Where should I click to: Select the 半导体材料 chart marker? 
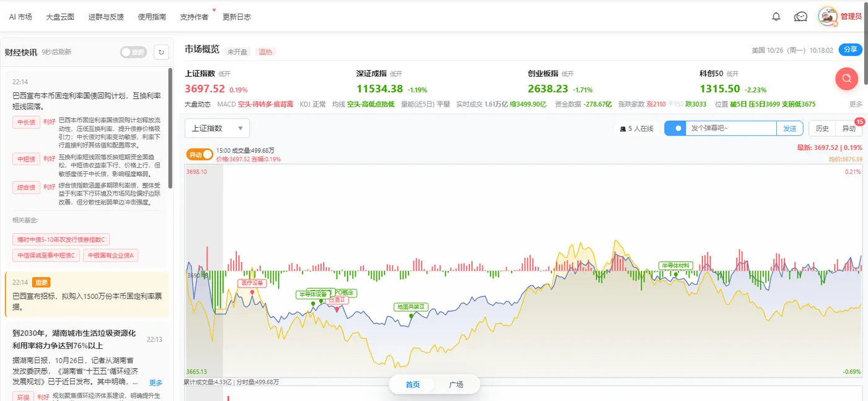pos(675,265)
